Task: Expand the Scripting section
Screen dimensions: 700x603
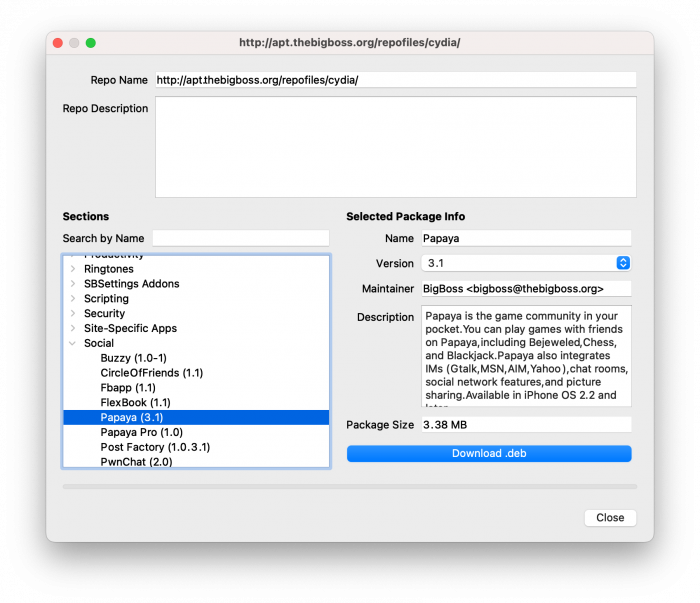Action: pyautogui.click(x=73, y=299)
